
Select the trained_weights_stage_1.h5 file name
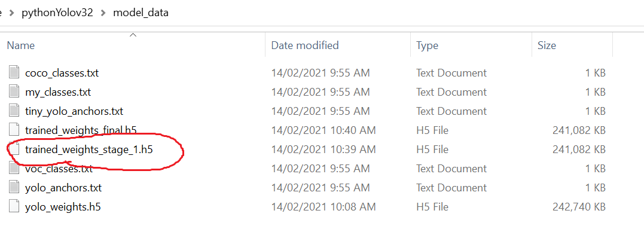tap(89, 150)
